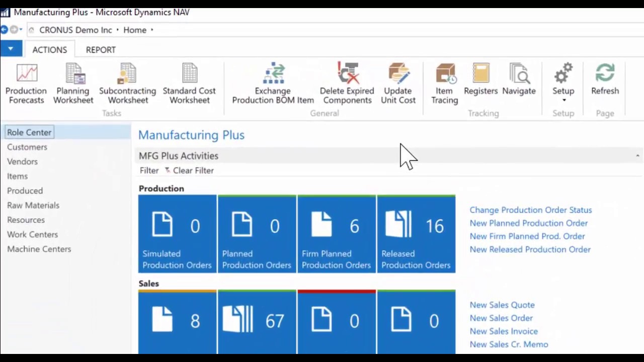The width and height of the screenshot is (644, 362).
Task: Open Vendors in navigation pane
Action: click(x=22, y=161)
